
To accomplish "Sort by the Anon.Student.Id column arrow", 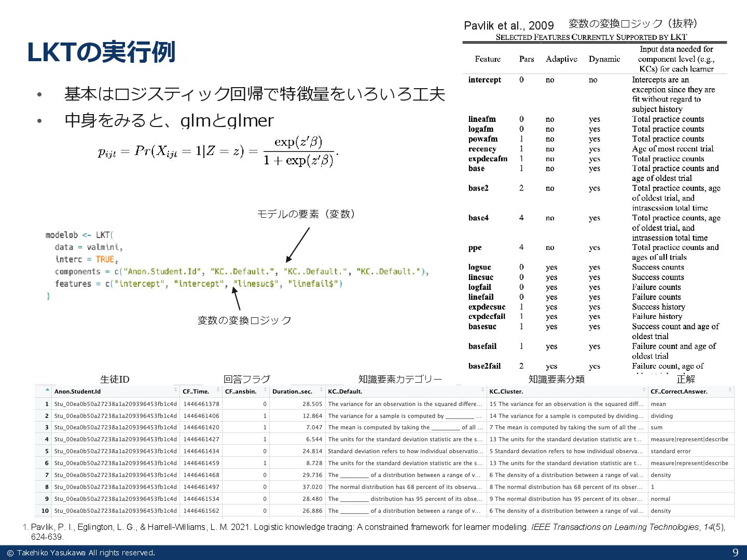I will (x=175, y=390).
